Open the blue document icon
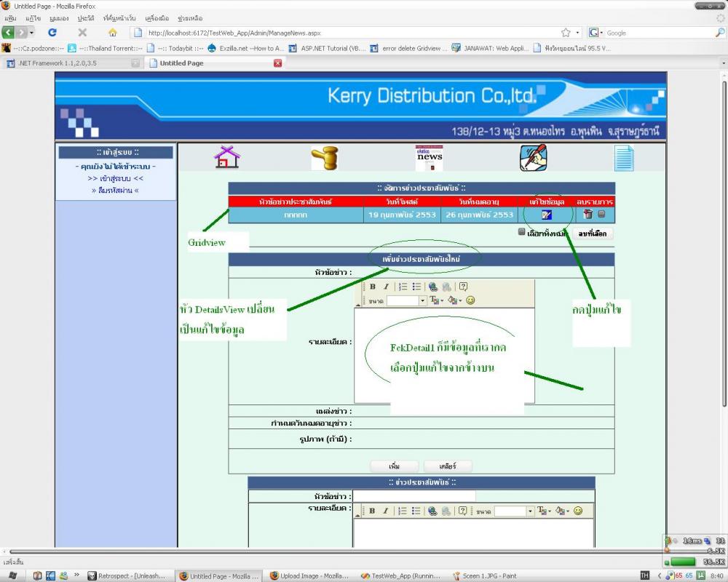 click(624, 159)
